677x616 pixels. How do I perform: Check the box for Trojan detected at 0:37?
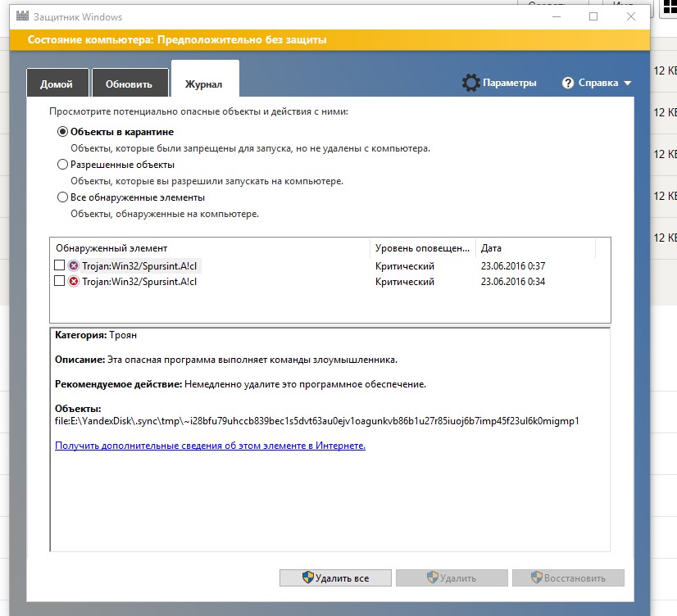59,266
